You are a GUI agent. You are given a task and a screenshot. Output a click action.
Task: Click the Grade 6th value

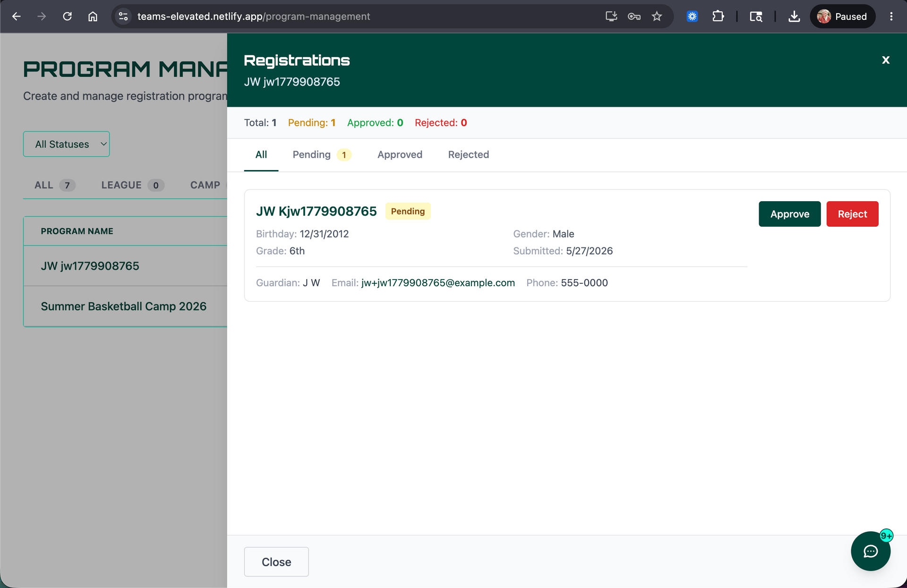pyautogui.click(x=297, y=251)
